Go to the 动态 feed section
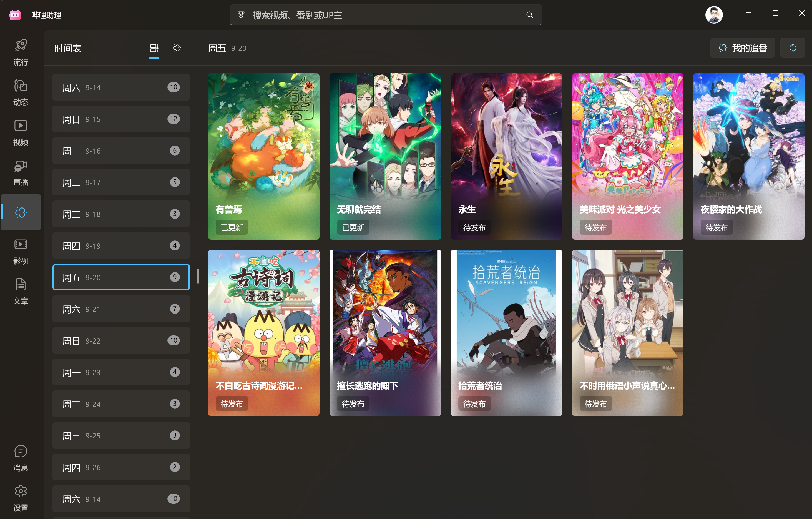 pos(21,92)
